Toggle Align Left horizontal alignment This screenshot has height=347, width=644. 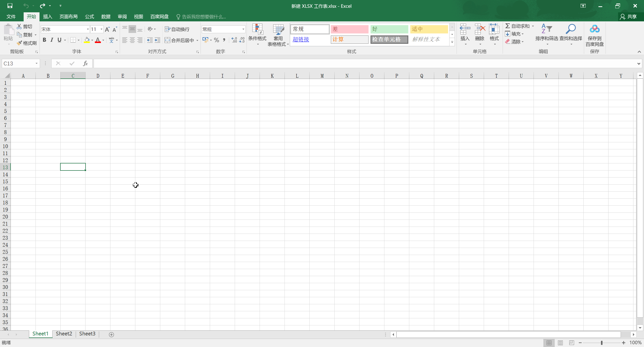click(x=125, y=40)
